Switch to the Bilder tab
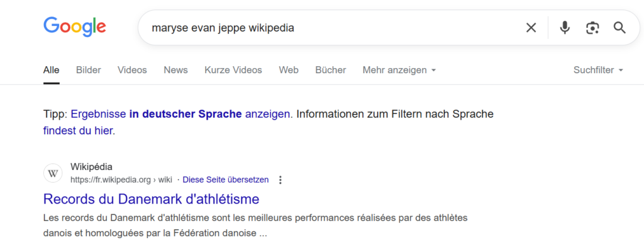Image resolution: width=644 pixels, height=252 pixels. click(88, 71)
